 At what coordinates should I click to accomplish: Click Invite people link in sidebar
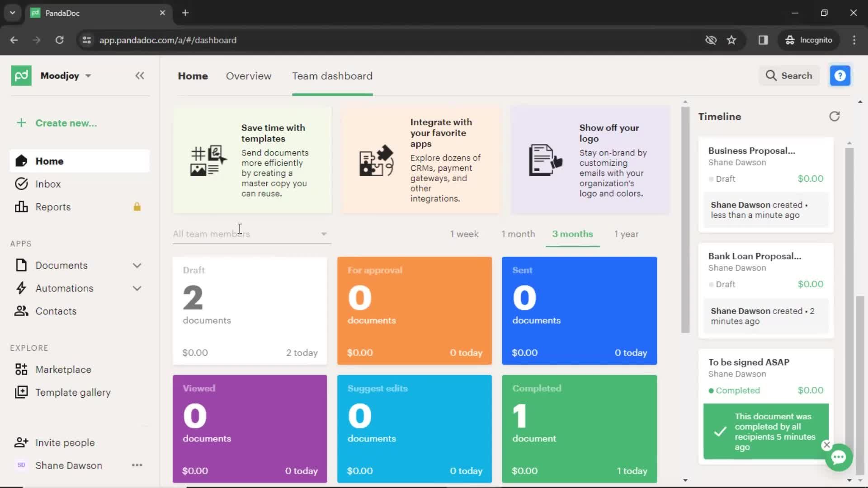point(64,442)
